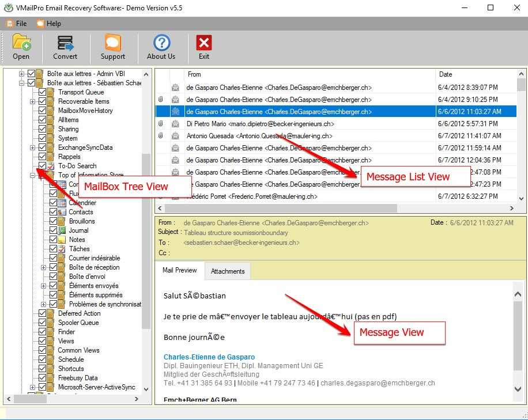The image size is (528, 420).
Task: Uncheck the Transport Queue checkbox
Action: click(42, 92)
